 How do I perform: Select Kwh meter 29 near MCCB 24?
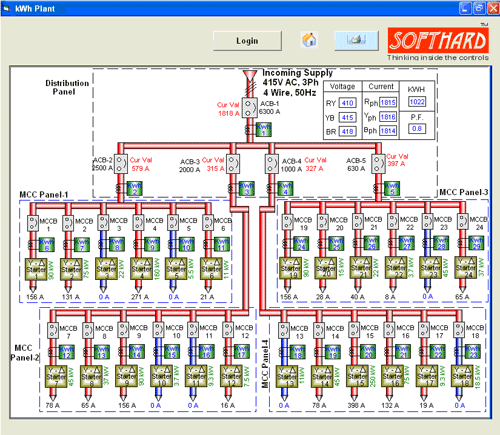[476, 243]
